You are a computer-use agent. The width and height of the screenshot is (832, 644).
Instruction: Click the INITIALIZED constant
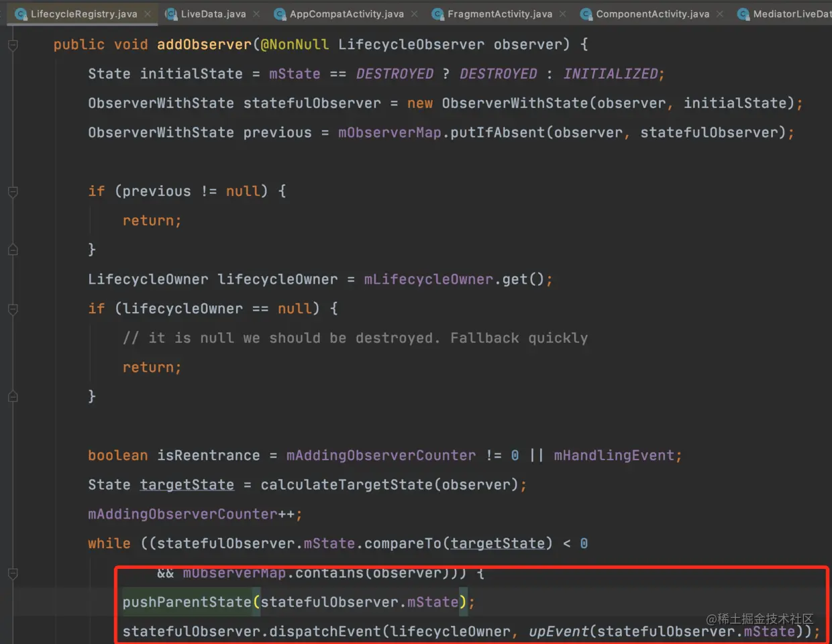611,74
